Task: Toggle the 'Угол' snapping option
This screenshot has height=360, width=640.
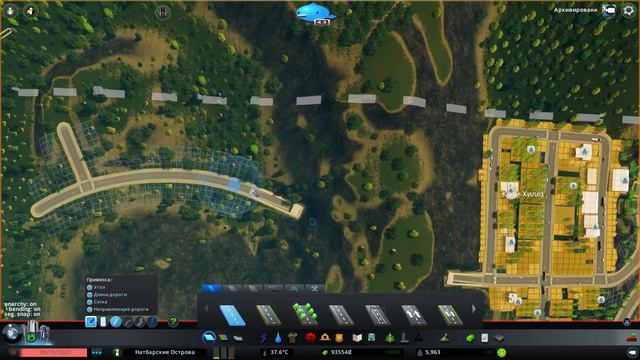Action: point(97,287)
